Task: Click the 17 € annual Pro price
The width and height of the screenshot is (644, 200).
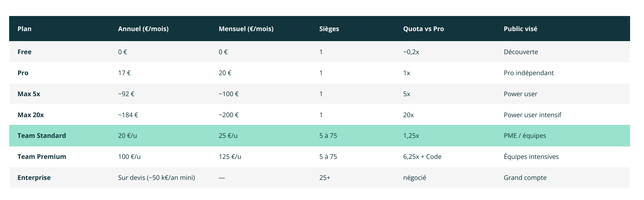Action: point(124,73)
